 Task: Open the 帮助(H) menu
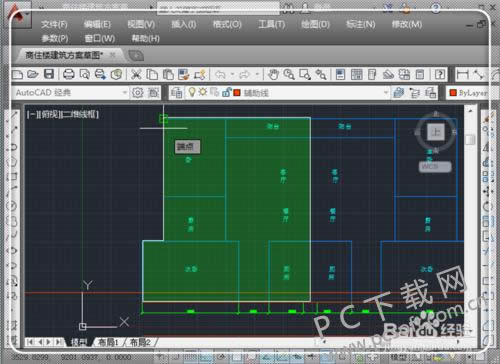[x=146, y=38]
